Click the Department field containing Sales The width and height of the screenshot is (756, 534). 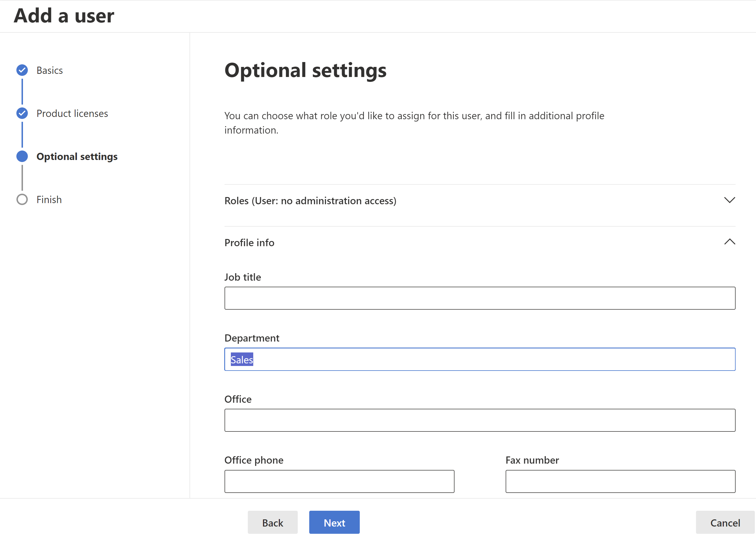[479, 359]
